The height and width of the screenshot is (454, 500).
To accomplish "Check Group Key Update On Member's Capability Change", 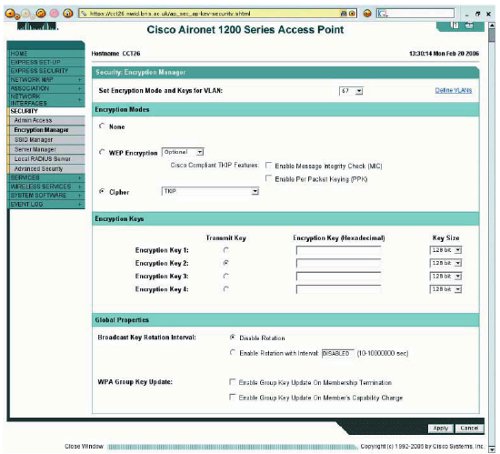I will coord(232,397).
